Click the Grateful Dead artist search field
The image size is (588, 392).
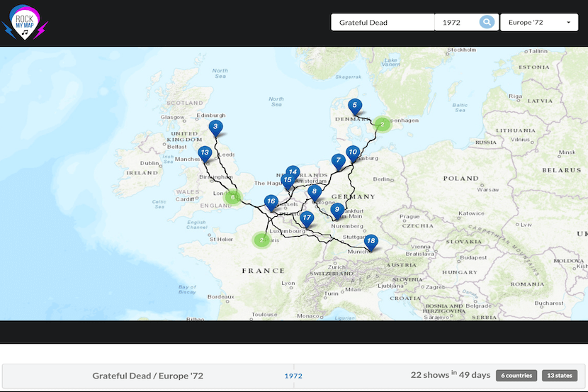383,23
